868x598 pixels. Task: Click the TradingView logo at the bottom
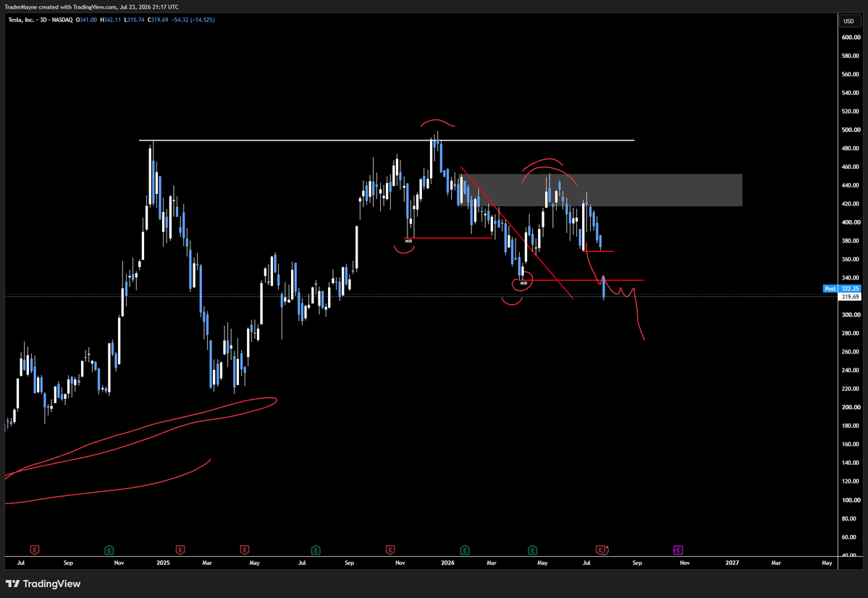[43, 584]
